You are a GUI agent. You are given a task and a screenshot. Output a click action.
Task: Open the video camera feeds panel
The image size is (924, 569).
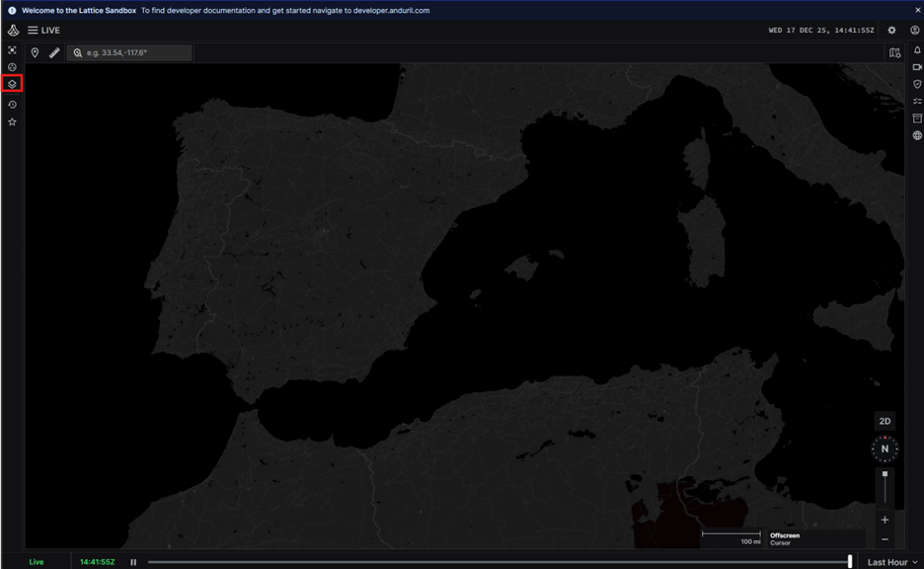pyautogui.click(x=916, y=67)
